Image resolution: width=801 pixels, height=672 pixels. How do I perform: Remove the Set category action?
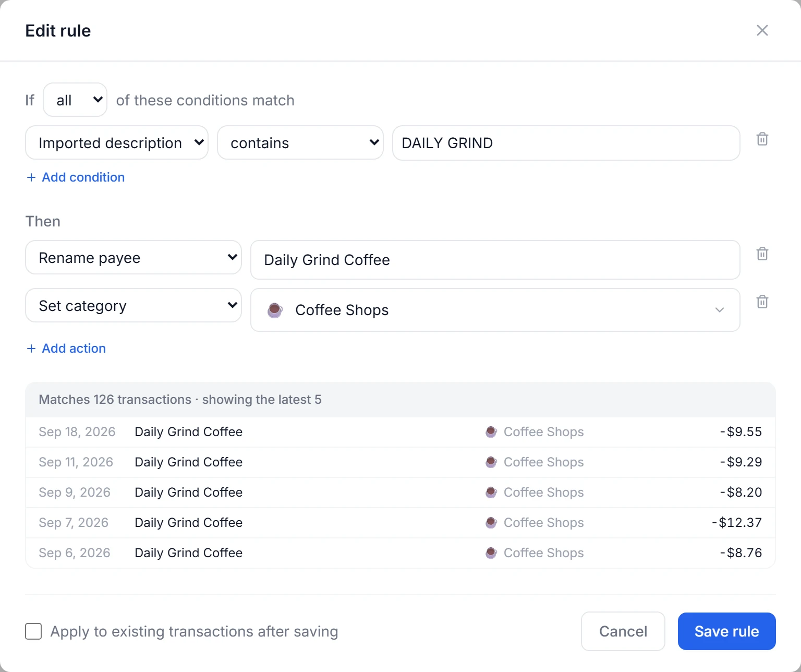pos(762,302)
